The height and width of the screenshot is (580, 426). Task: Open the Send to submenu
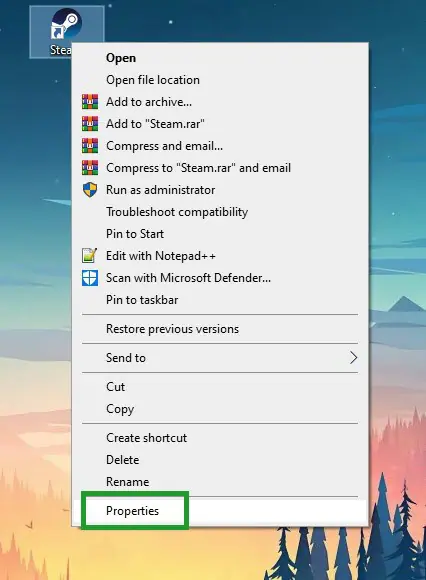[x=220, y=358]
